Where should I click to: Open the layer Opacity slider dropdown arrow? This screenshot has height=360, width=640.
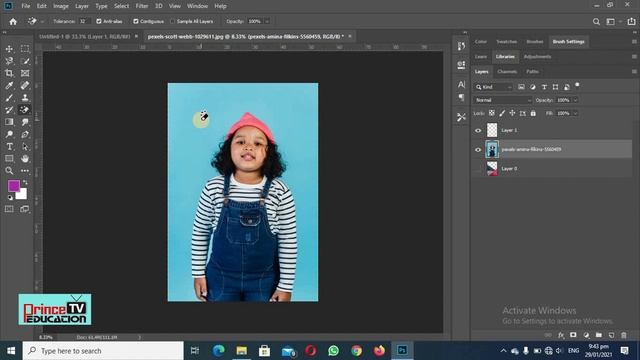(576, 100)
